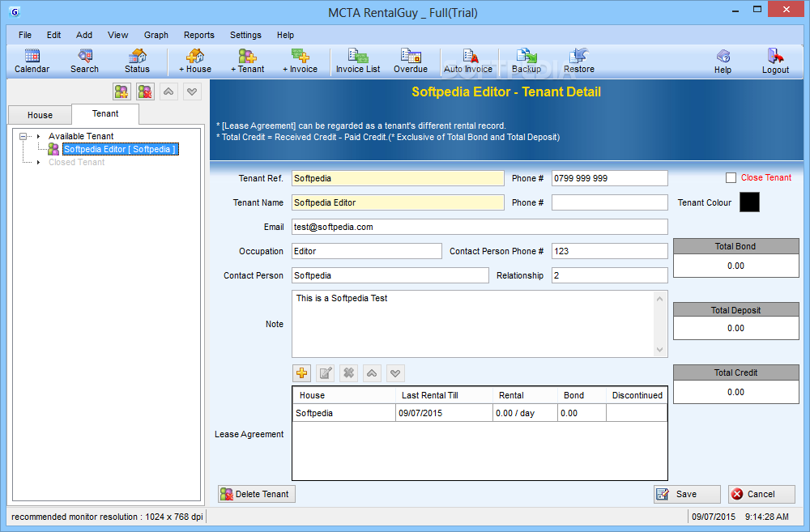
Task: Select the Softpedia lease agreement row
Action: pyautogui.click(x=480, y=413)
